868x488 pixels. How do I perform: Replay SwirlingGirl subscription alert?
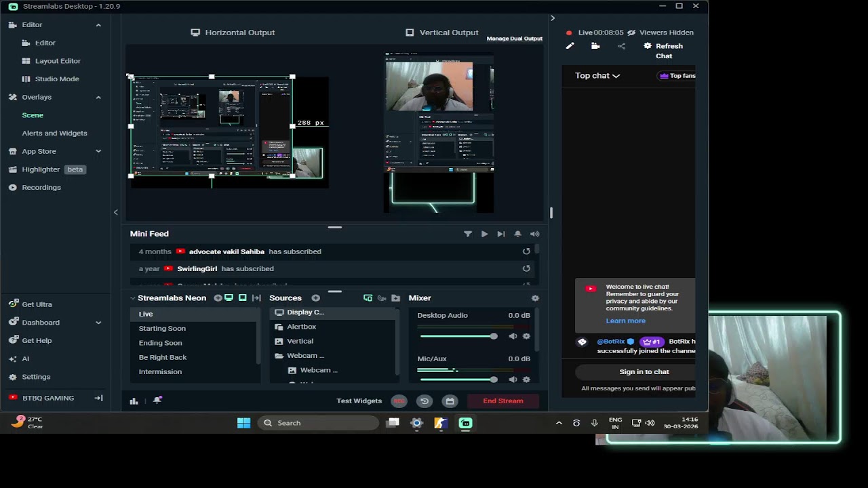point(526,268)
